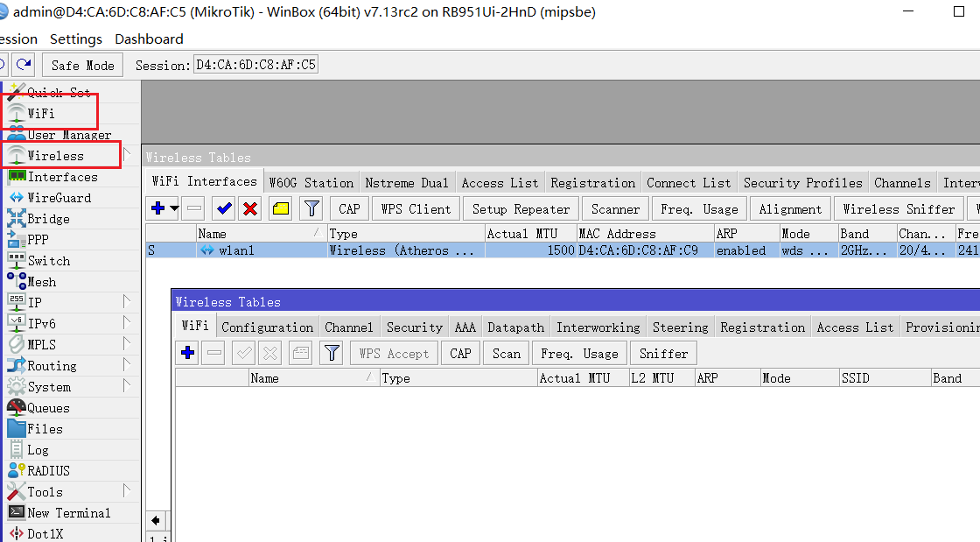Open Bridge in the left menu
Screen dimensions: 980x542
[48, 219]
